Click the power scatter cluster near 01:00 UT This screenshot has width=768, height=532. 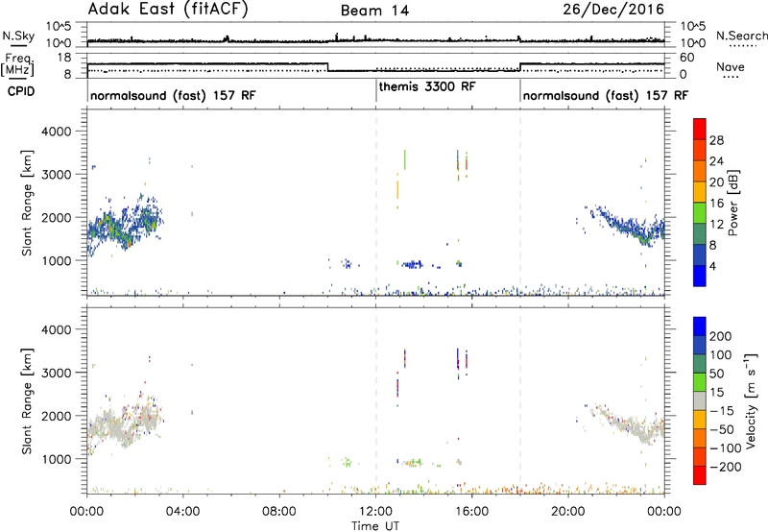pyautogui.click(x=123, y=226)
